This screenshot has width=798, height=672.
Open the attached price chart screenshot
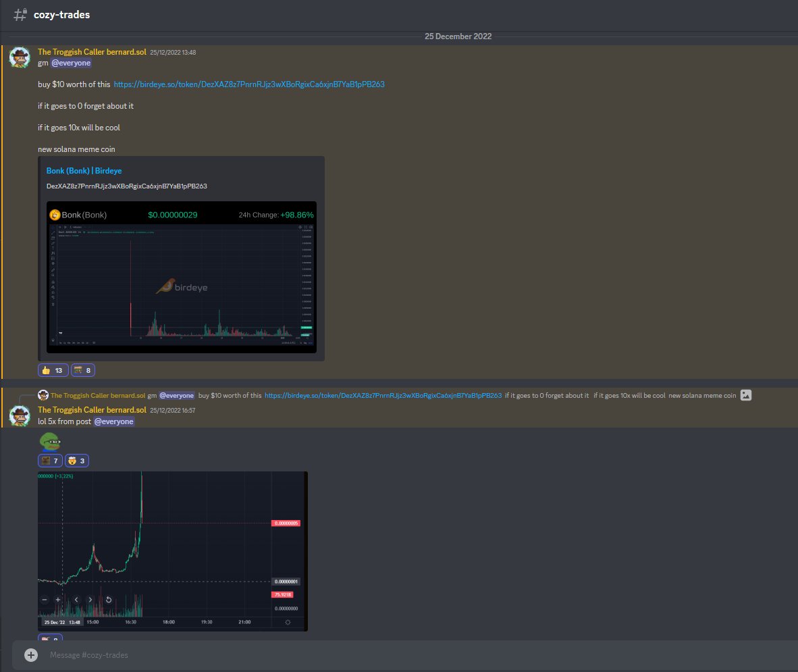[173, 551]
